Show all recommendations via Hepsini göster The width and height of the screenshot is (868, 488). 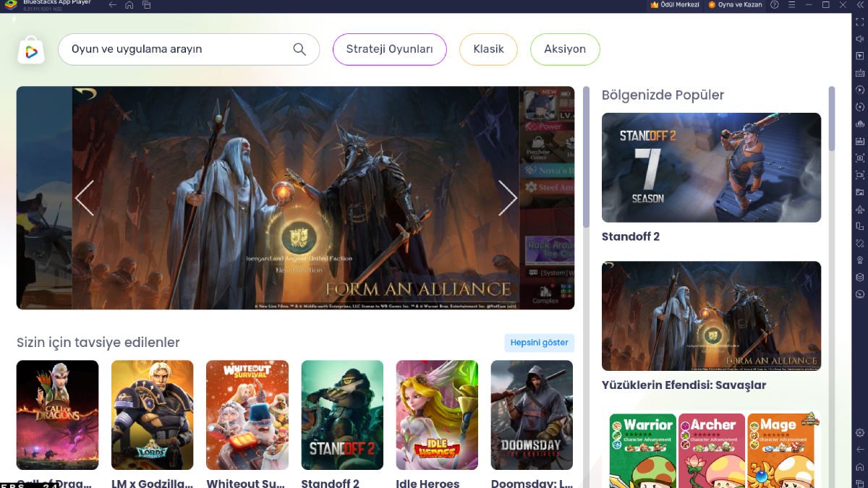538,343
